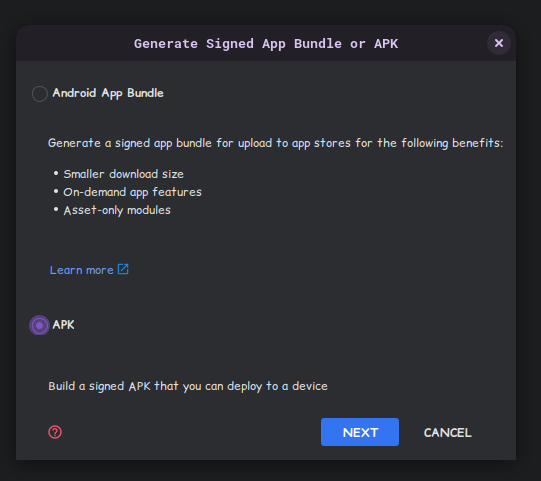
Task: Click the external link icon beside Learn more
Action: (123, 269)
